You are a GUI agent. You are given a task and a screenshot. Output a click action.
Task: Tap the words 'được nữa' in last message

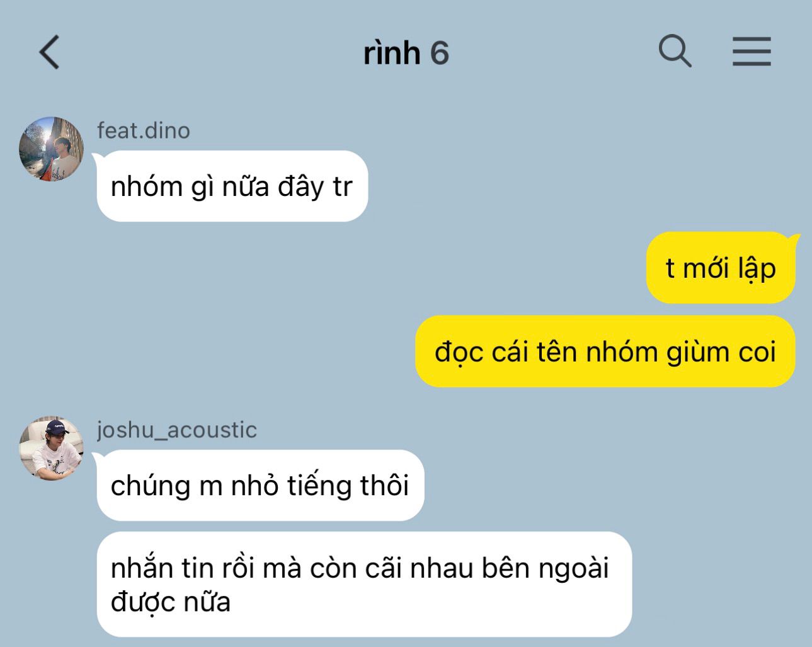(x=170, y=602)
